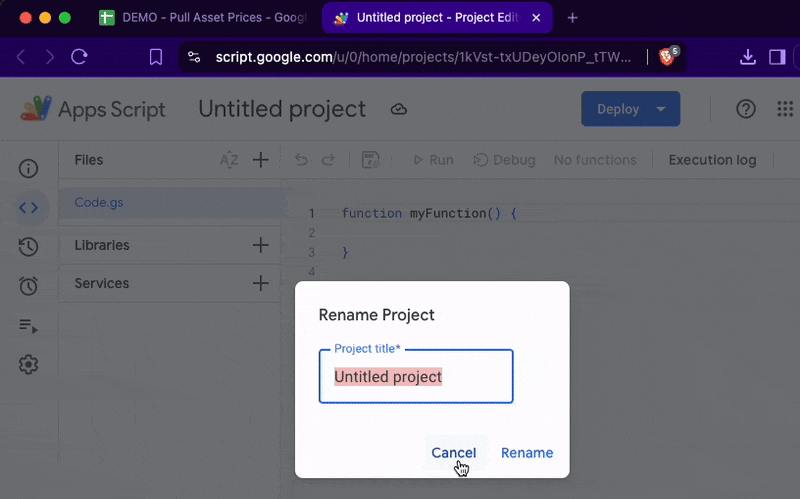Click the Project title text field

(x=416, y=377)
